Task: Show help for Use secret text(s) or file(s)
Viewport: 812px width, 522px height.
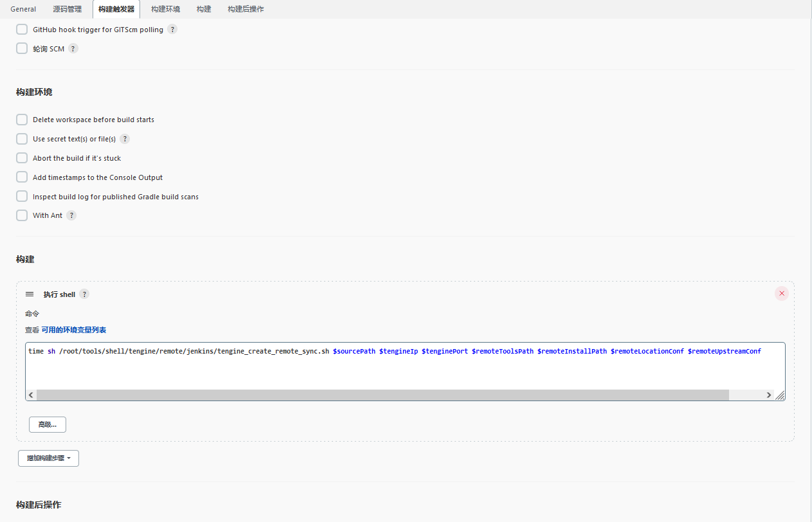Action: (125, 139)
